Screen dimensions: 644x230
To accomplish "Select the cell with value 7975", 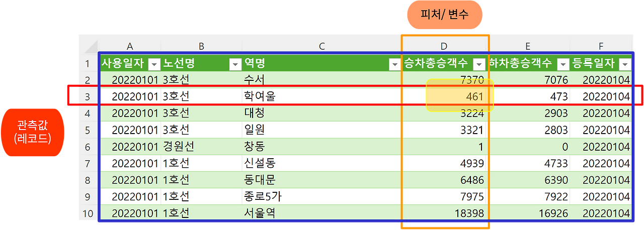I will (444, 196).
